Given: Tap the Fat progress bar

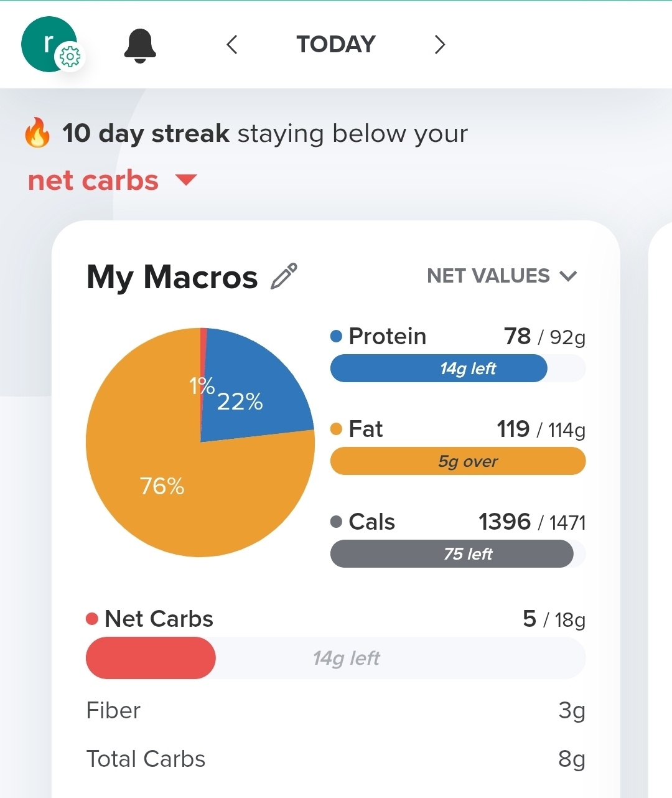Looking at the screenshot, I should pos(457,461).
